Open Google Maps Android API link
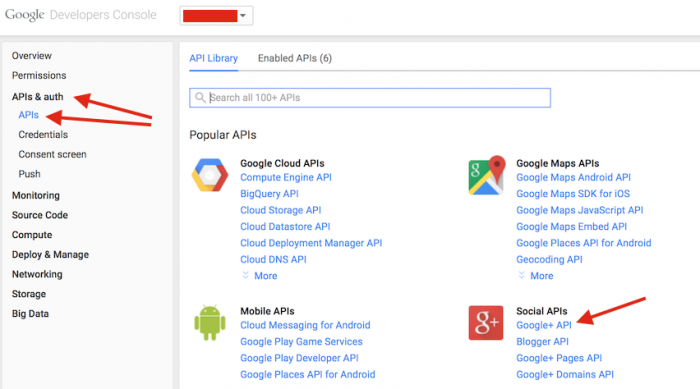The height and width of the screenshot is (389, 700). [x=574, y=177]
